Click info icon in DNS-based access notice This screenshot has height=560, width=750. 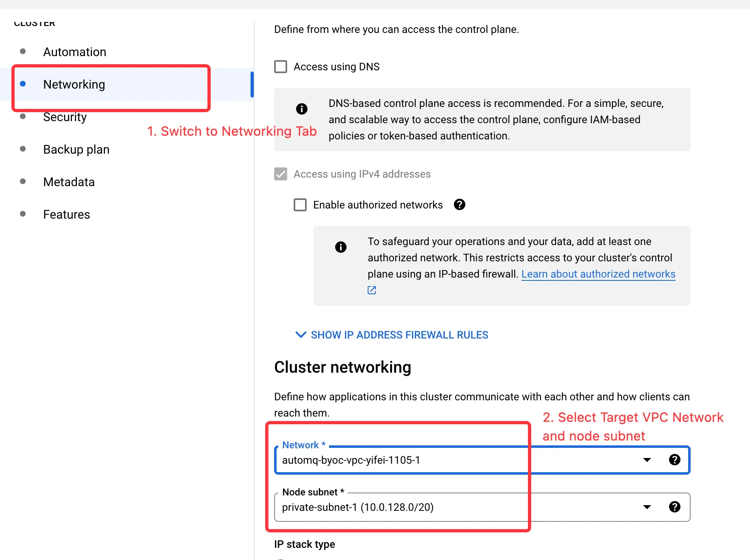(x=302, y=109)
